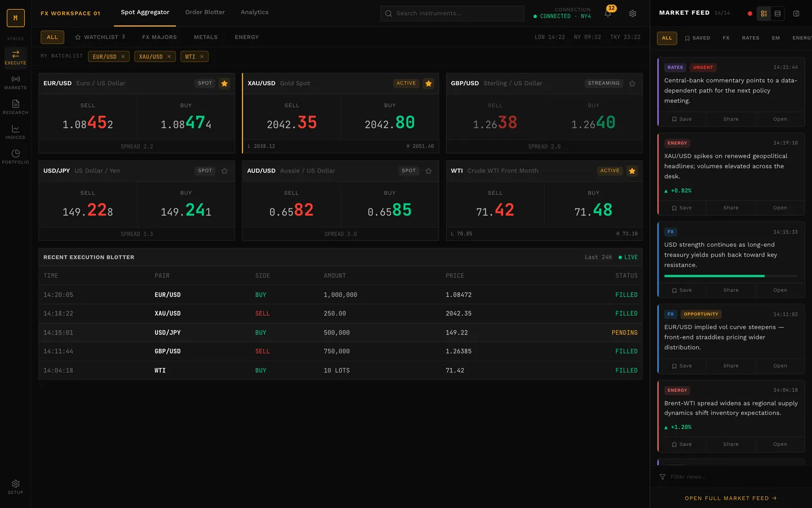Select ALL instruments filter
This screenshot has width=812, height=508.
[x=52, y=37]
